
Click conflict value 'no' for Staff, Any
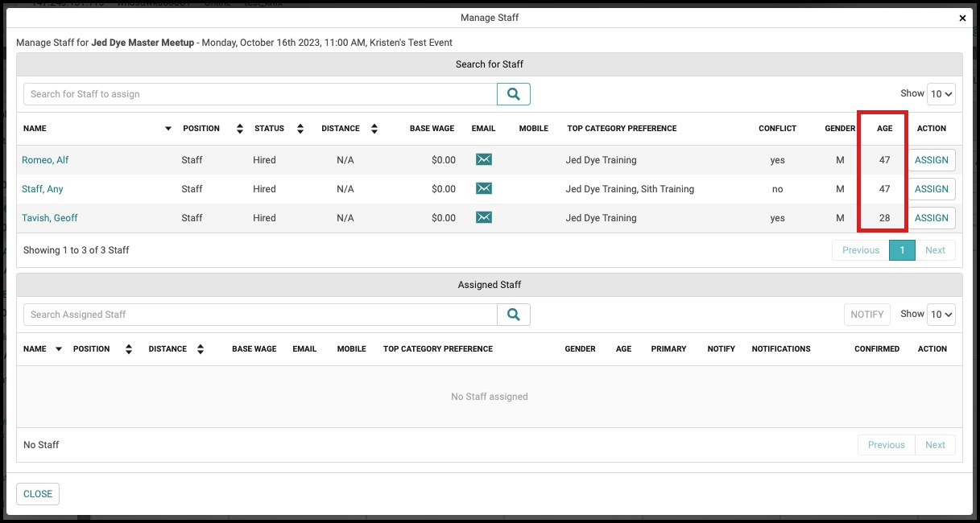click(x=777, y=189)
